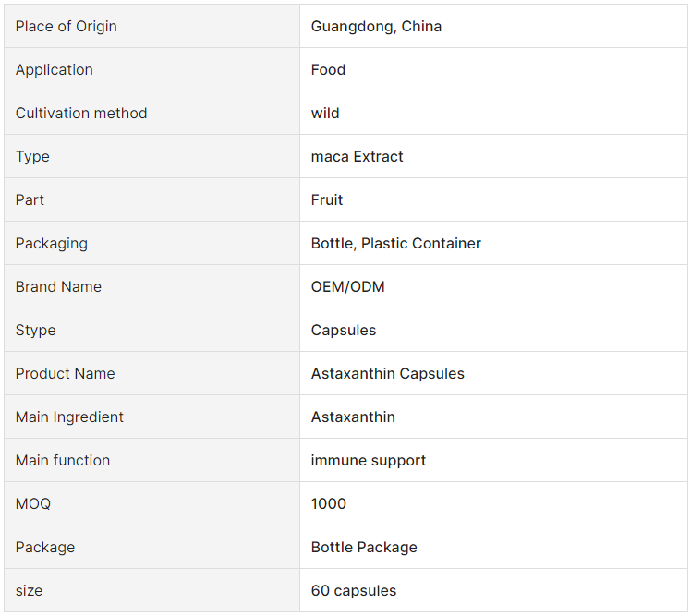Select the 'Food' application value

click(x=328, y=69)
